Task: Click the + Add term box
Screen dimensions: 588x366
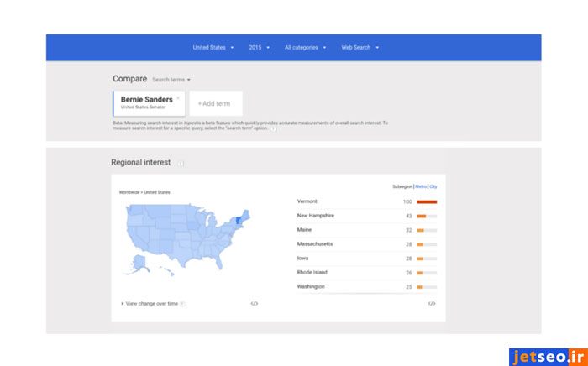Action: (x=215, y=103)
